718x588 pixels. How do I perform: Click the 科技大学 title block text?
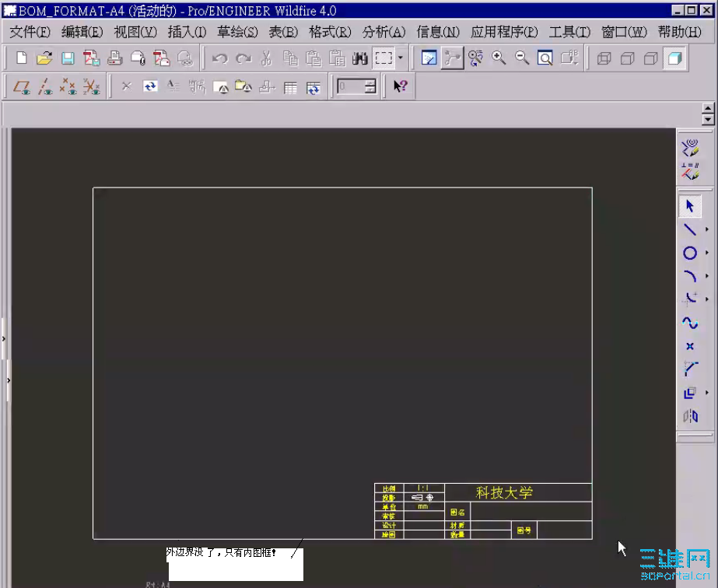[x=504, y=493]
